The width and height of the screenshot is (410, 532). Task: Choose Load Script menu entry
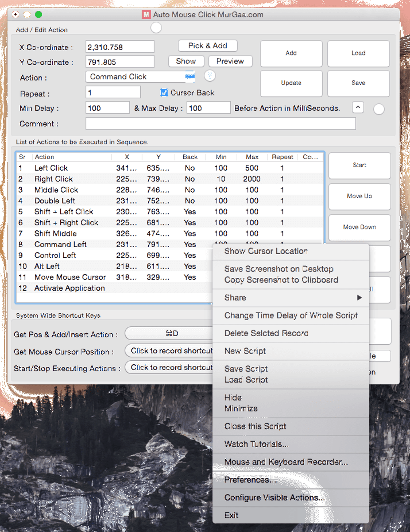pyautogui.click(x=291, y=380)
